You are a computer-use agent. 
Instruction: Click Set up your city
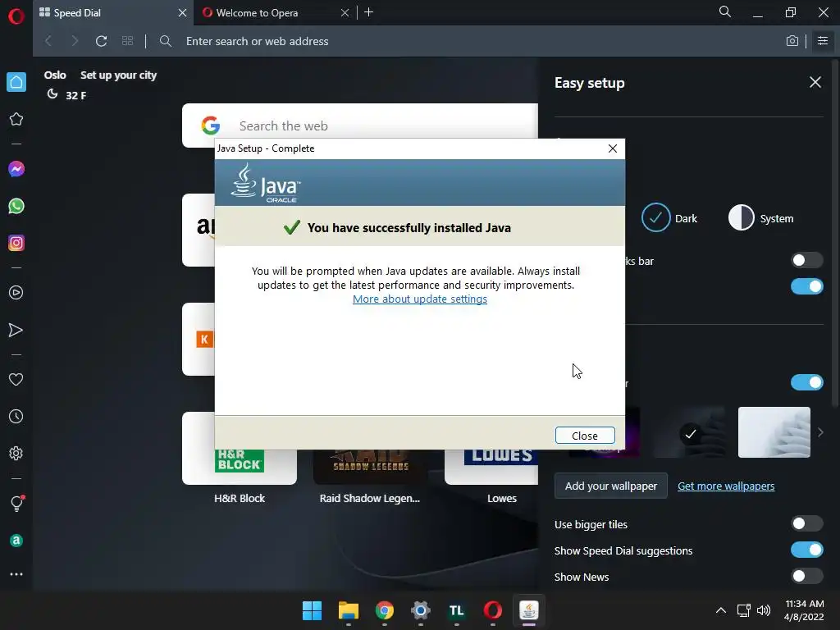click(x=118, y=75)
